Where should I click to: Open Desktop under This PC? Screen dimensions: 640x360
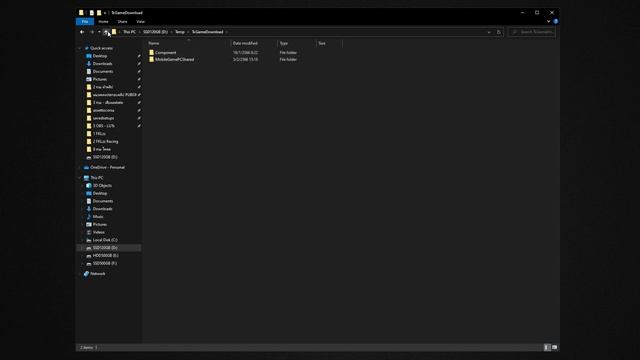point(100,193)
